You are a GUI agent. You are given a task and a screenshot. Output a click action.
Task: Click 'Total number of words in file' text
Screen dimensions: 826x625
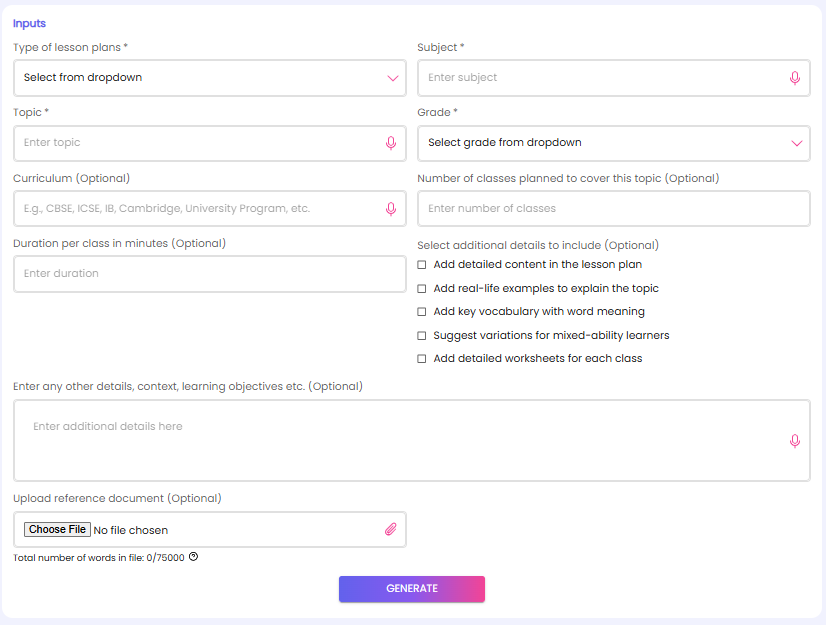(99, 558)
